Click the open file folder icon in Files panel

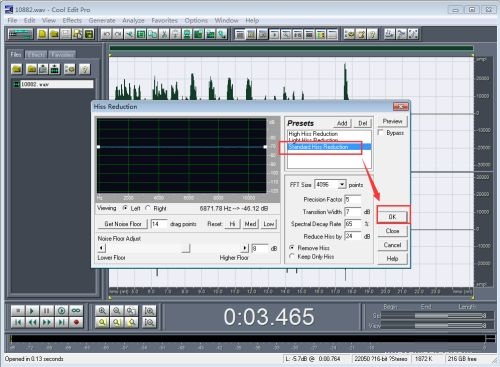point(17,69)
